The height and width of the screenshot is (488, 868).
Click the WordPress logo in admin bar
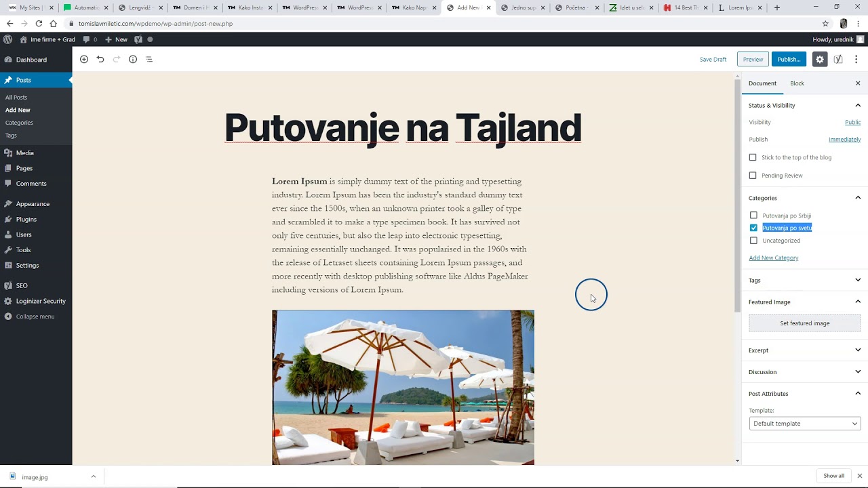point(7,39)
